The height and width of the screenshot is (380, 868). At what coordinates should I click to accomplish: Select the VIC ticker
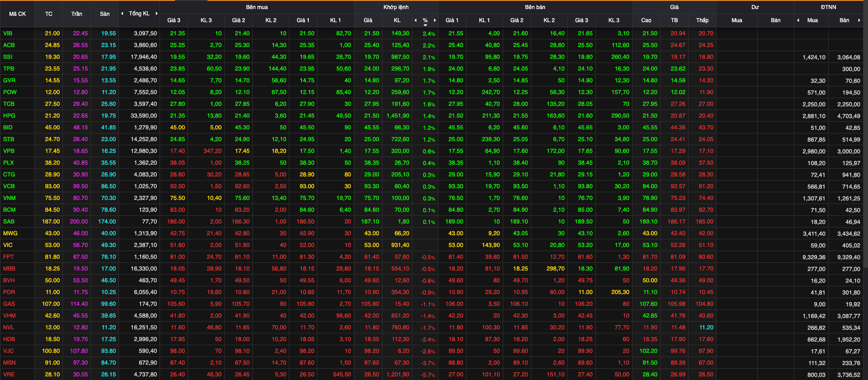8,245
